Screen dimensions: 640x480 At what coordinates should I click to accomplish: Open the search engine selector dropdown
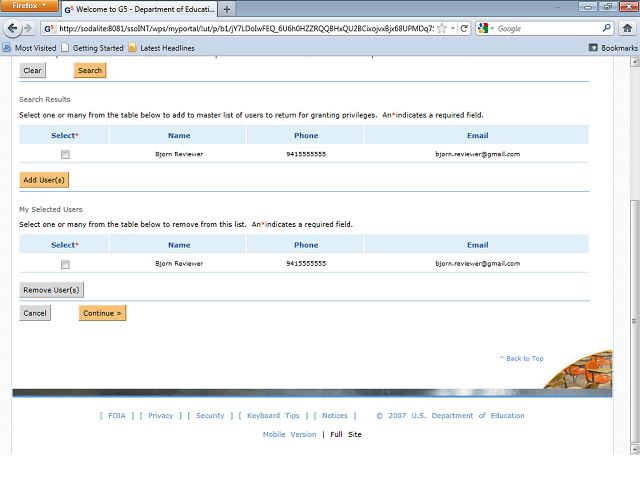point(492,28)
